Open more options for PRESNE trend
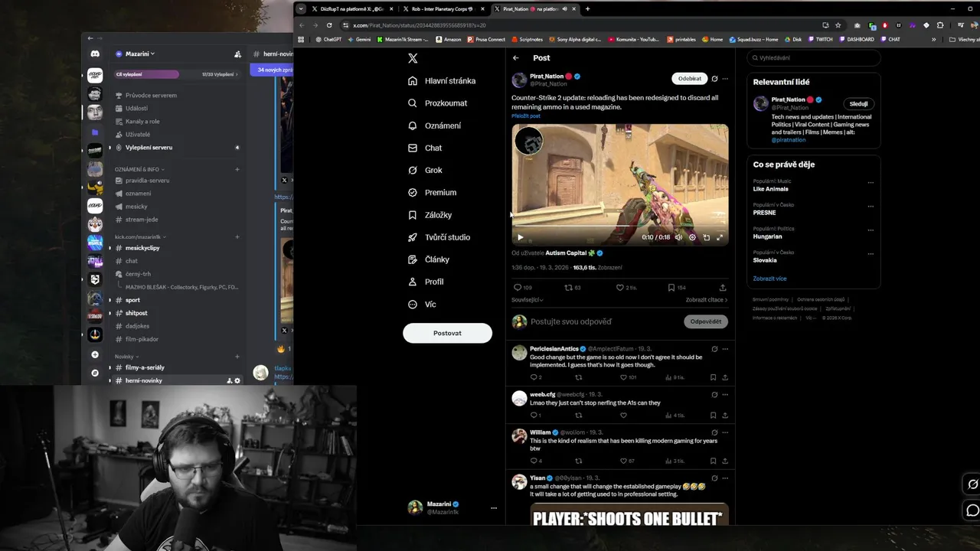This screenshot has height=551, width=980. (871, 206)
